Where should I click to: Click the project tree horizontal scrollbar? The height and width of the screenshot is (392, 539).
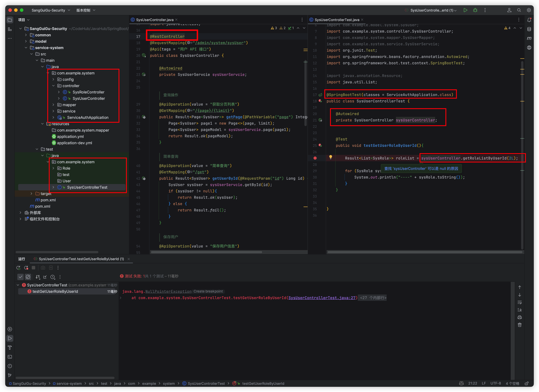point(57,252)
